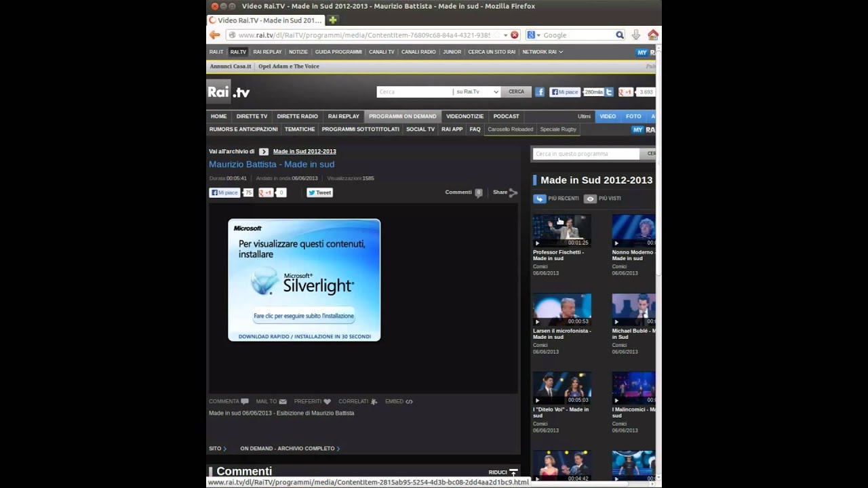Select the CANALI RADIO top link
The image size is (868, 488).
click(x=418, y=52)
